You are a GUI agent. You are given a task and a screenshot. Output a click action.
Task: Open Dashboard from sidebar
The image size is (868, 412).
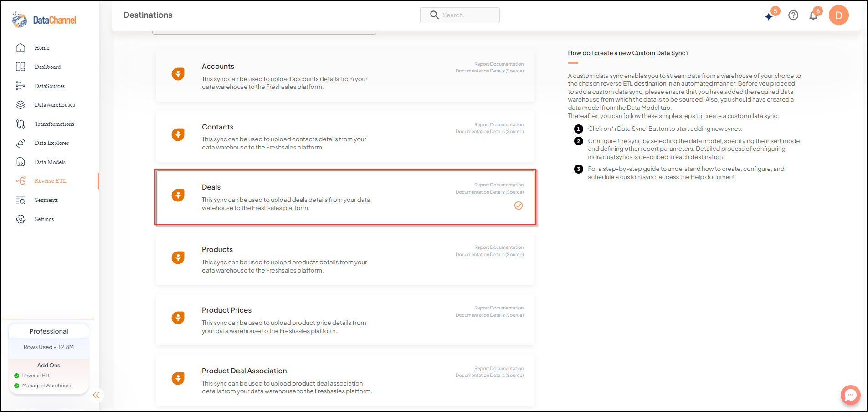[x=48, y=67]
